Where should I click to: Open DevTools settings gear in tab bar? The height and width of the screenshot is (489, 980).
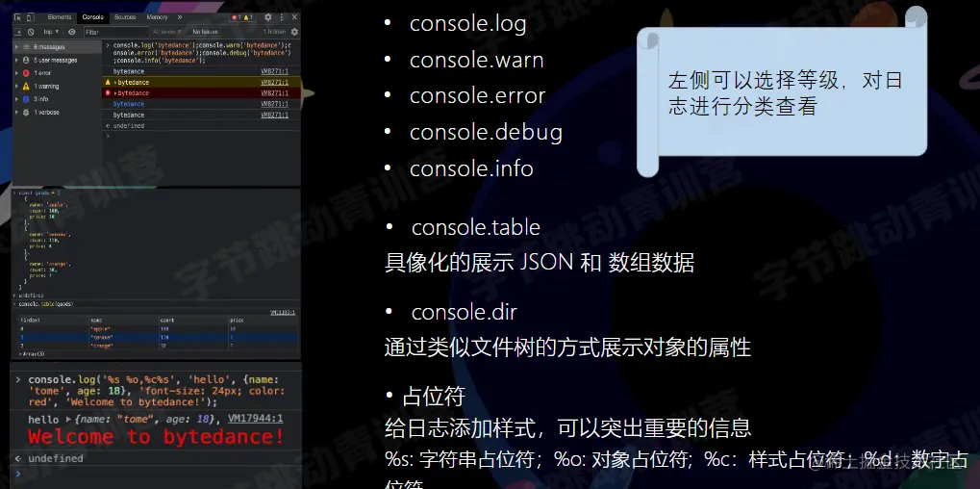click(x=268, y=17)
